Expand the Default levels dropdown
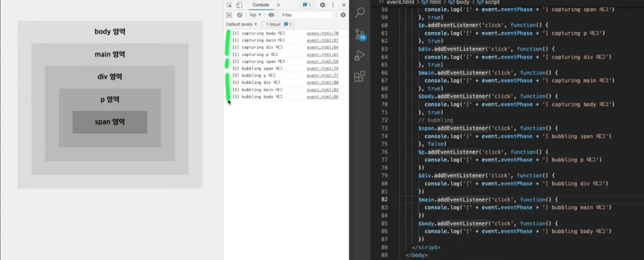The width and height of the screenshot is (644, 260). [x=242, y=24]
